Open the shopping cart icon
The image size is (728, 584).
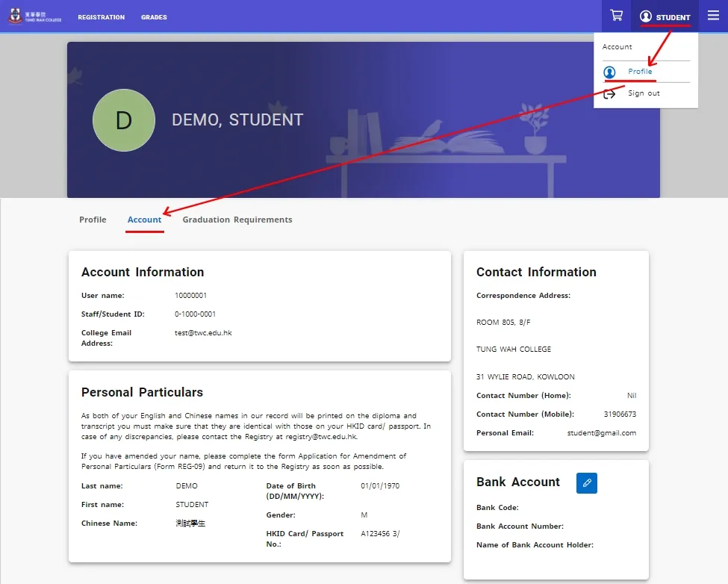pos(615,15)
